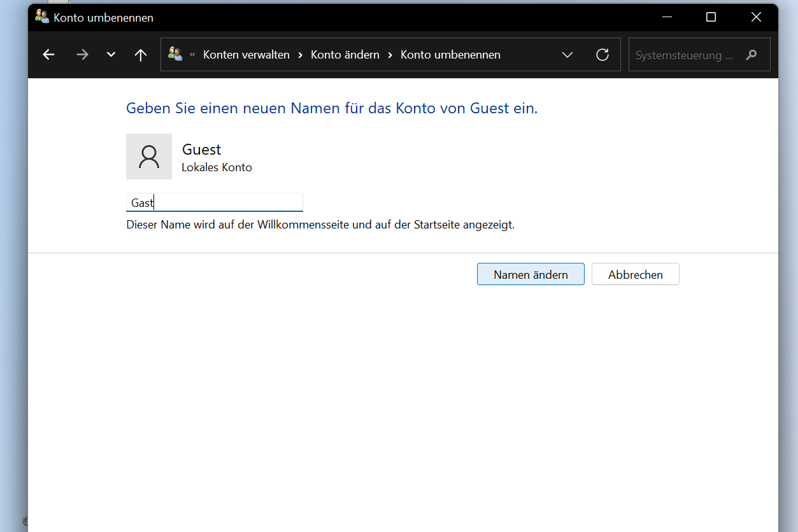Expand chevron after Konto ändern breadcrumb

(390, 55)
